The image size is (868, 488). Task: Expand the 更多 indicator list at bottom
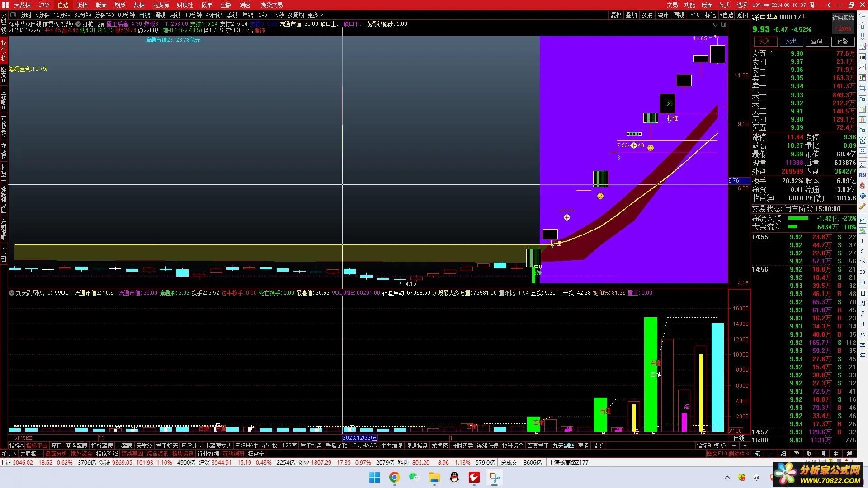click(x=583, y=446)
